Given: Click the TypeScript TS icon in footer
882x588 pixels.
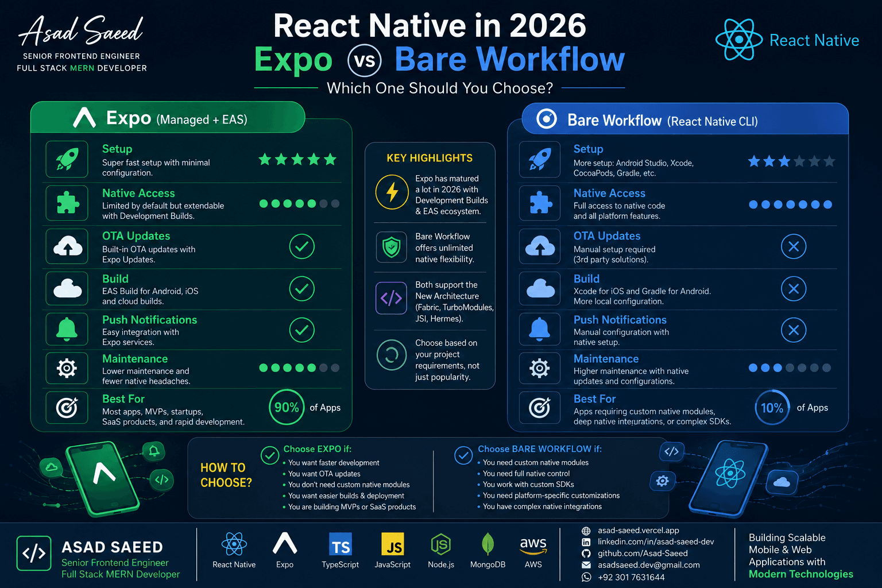Looking at the screenshot, I should [x=341, y=544].
